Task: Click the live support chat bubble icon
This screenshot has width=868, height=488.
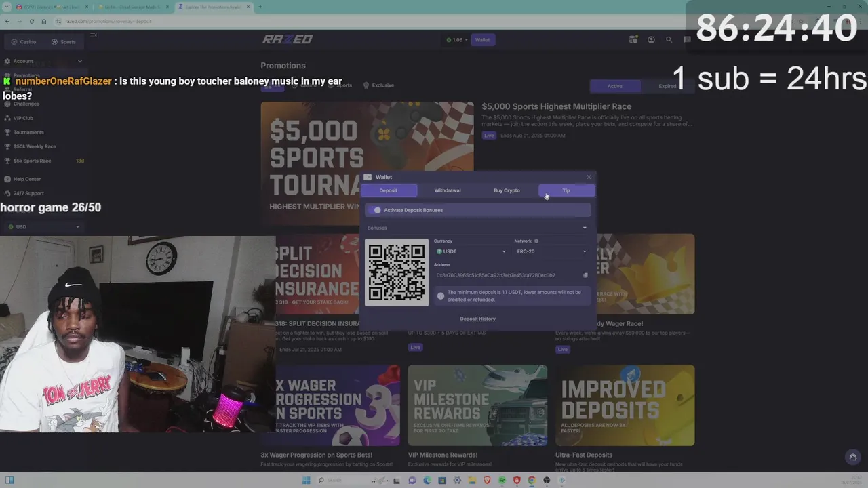Action: [852, 457]
